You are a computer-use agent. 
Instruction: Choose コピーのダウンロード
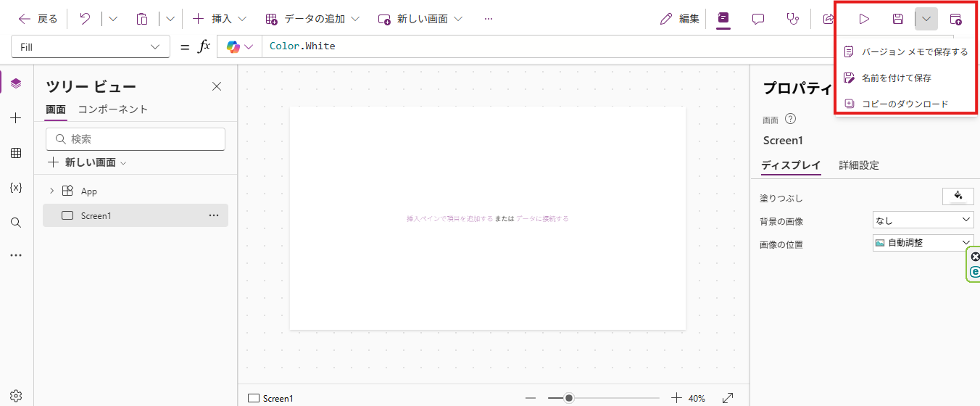[905, 104]
